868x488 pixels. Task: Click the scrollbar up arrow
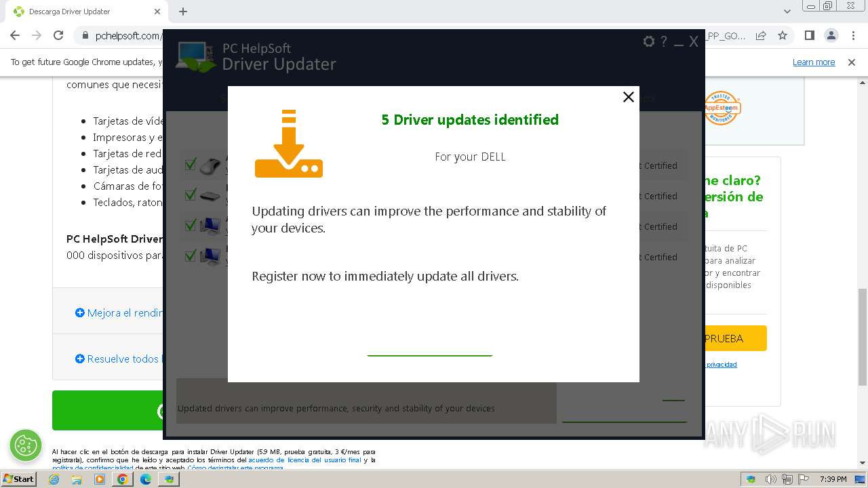[x=863, y=83]
